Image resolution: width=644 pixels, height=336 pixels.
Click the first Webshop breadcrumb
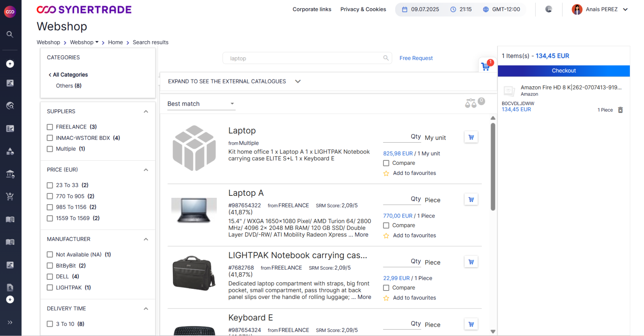[x=48, y=42]
